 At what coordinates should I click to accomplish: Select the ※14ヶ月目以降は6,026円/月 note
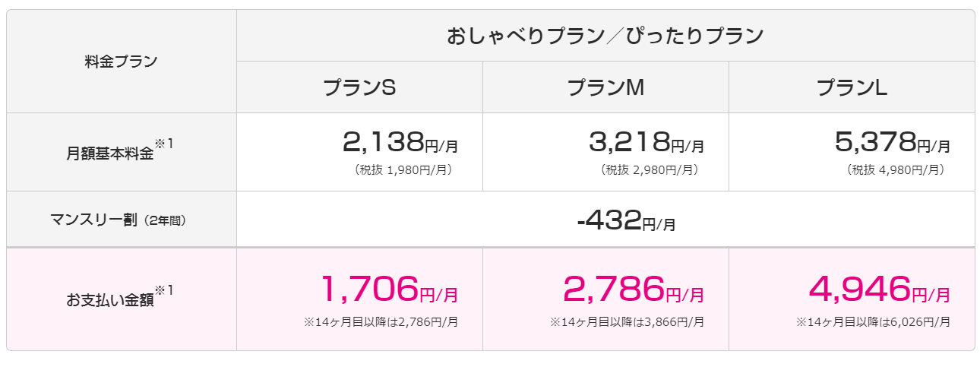point(873,322)
